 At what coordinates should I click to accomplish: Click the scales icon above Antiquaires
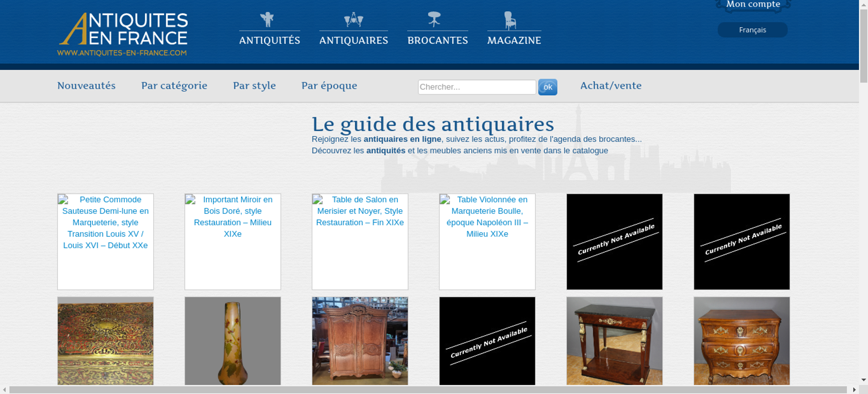(353, 20)
